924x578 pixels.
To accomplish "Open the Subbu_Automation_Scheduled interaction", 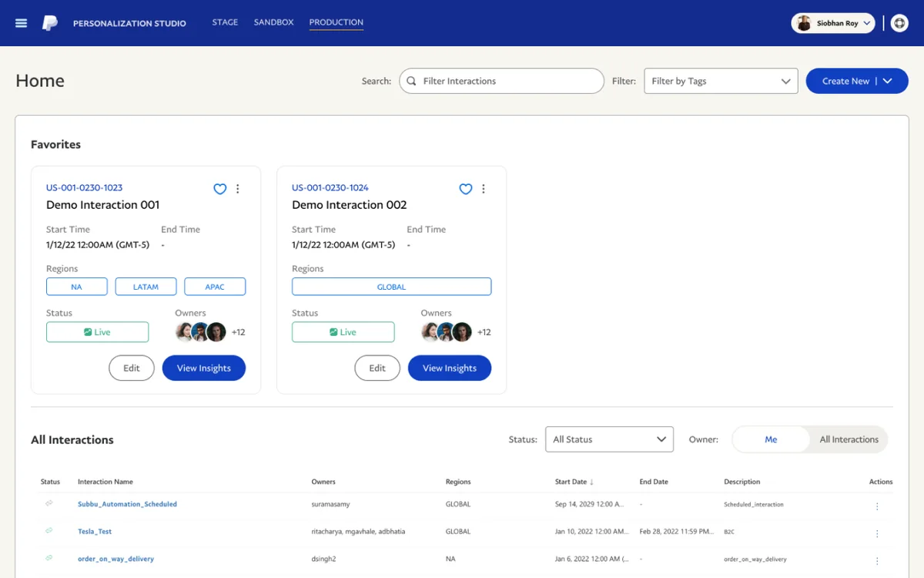I will pyautogui.click(x=127, y=504).
